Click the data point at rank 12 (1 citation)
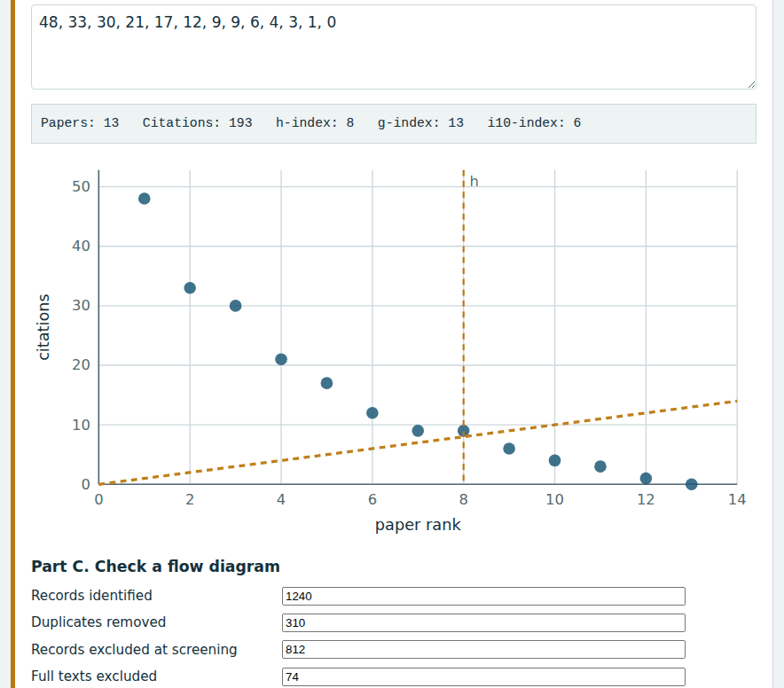Image resolution: width=784 pixels, height=688 pixels. point(646,479)
